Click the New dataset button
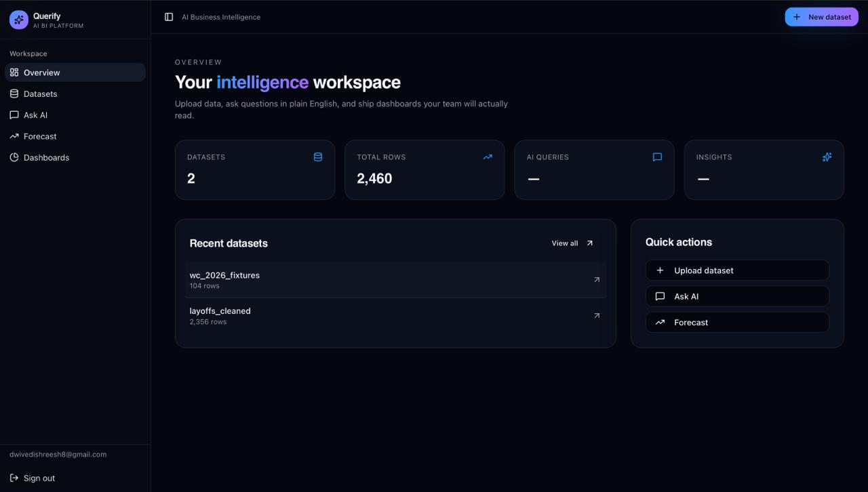The width and height of the screenshot is (868, 492). (x=821, y=17)
